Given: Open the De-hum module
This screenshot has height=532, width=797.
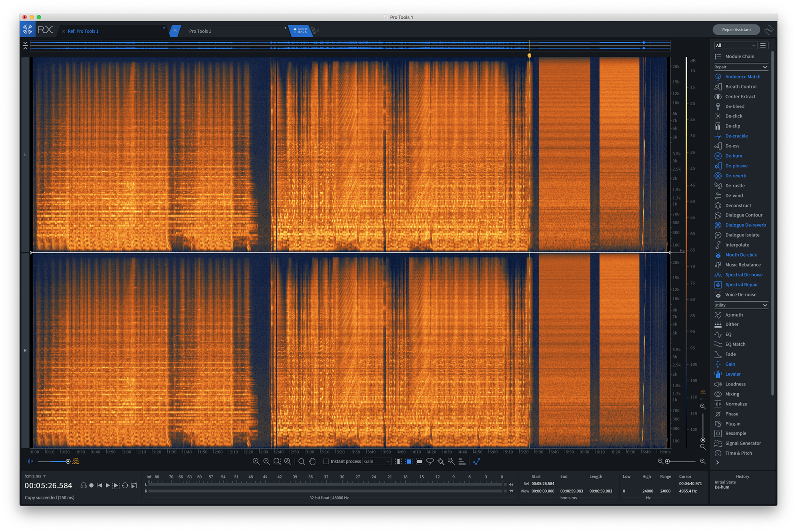Looking at the screenshot, I should (733, 156).
